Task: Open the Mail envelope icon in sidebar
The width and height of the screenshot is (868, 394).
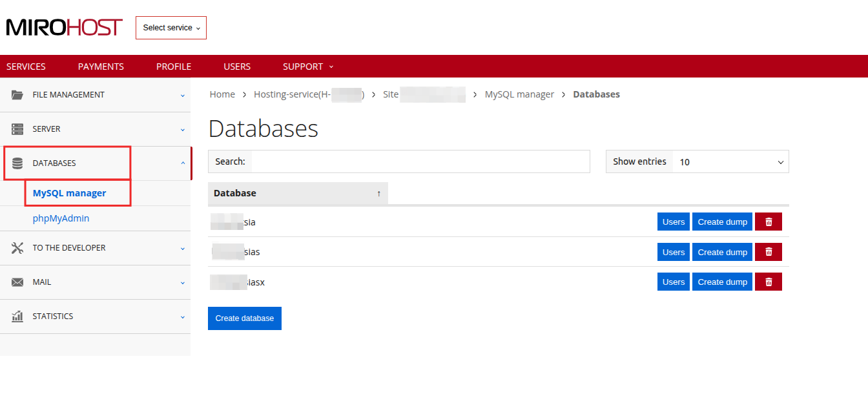Action: pyautogui.click(x=17, y=282)
